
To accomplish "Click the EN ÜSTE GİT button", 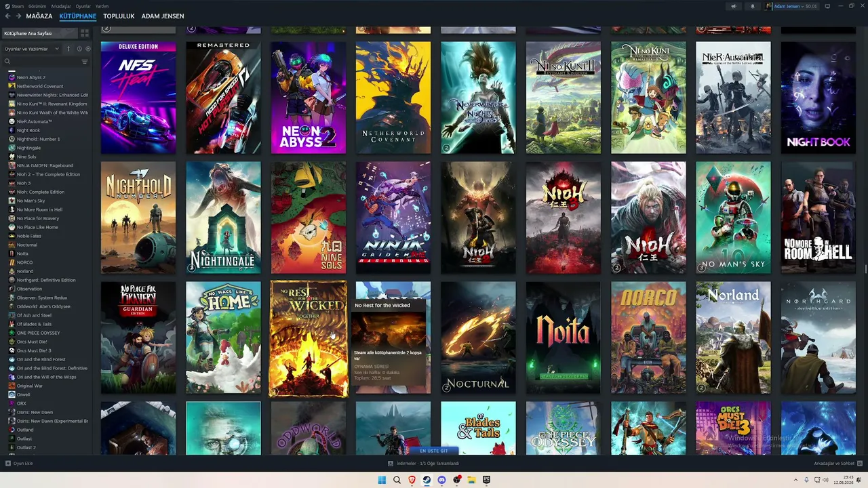I will click(x=434, y=451).
